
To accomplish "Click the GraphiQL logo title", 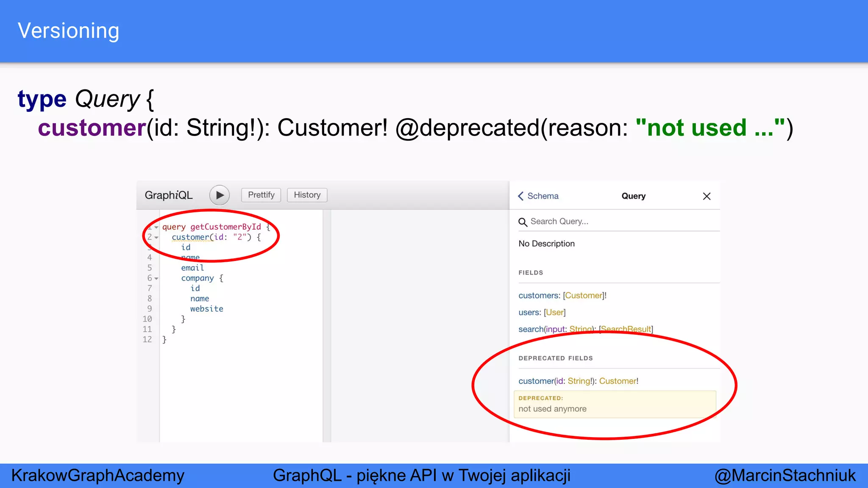I will pyautogui.click(x=169, y=195).
